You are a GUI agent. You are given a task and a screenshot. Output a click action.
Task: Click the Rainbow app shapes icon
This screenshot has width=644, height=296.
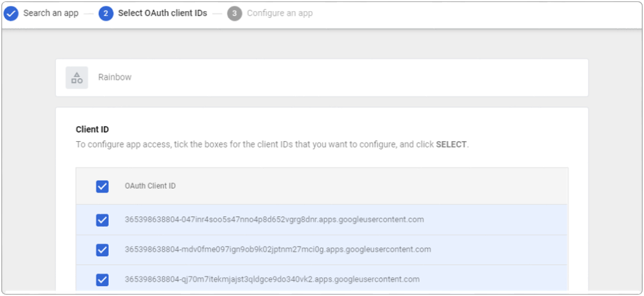pos(77,78)
